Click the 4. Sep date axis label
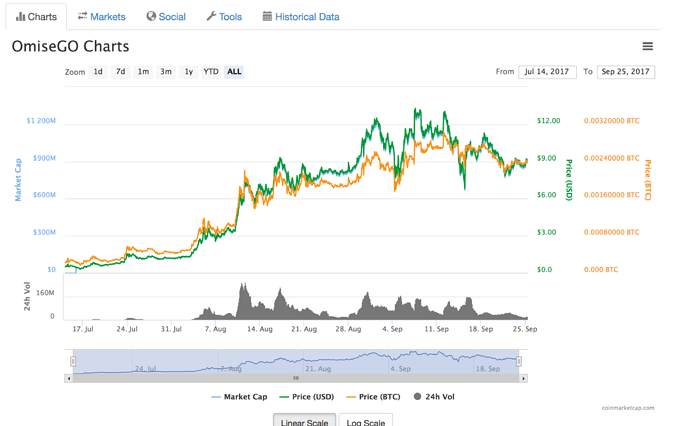Viewport: 690px width, 426px height. click(392, 329)
